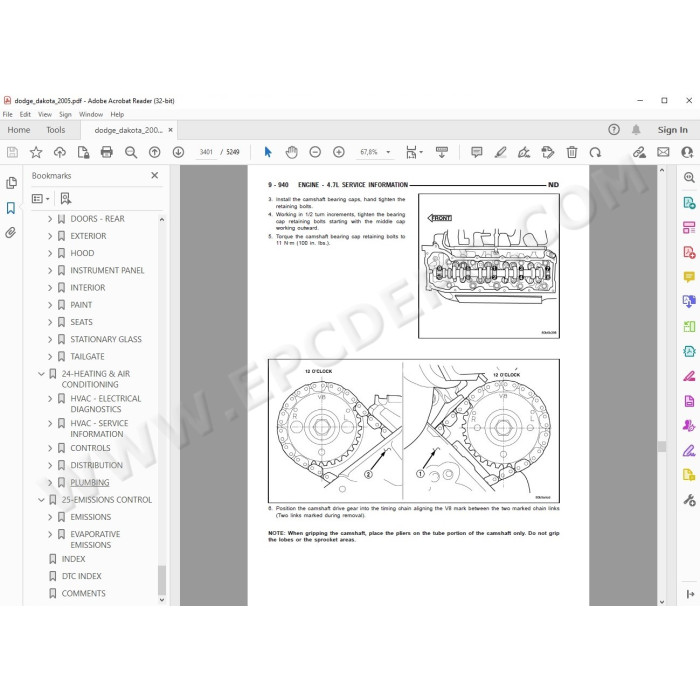700x700 pixels.
Task: Expand the EVAPORATIVE EMISSIONS bookmark
Action: [x=50, y=534]
